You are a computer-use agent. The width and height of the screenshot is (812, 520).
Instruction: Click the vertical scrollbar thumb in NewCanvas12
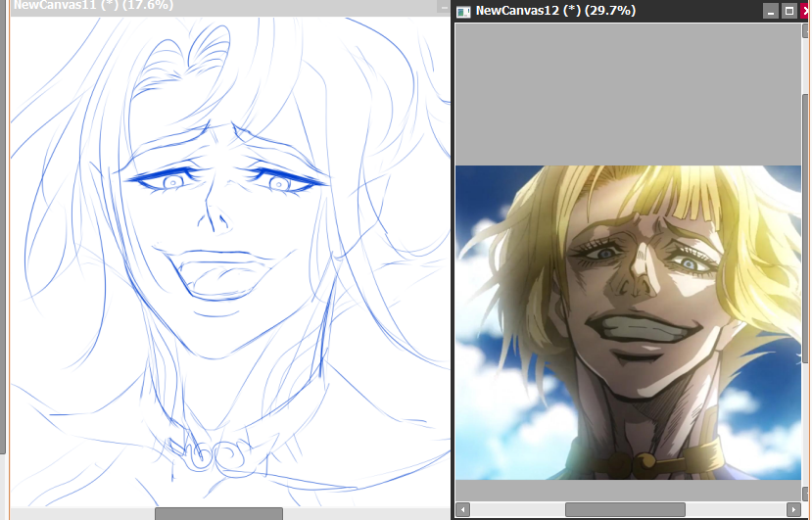coord(807,229)
